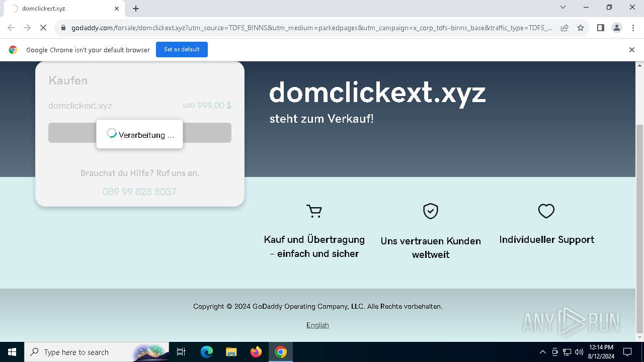The image size is (644, 362).
Task: Click 'Individueller Support' text
Action: tap(547, 240)
